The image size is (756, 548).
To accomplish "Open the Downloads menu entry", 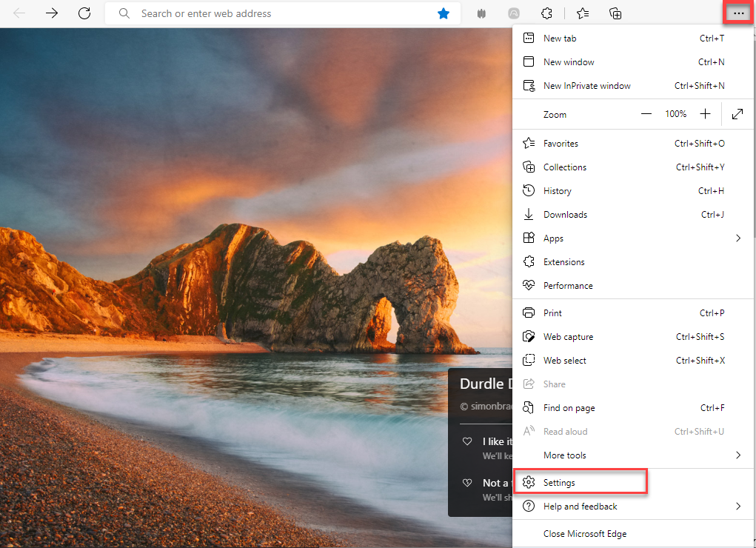I will 565,215.
